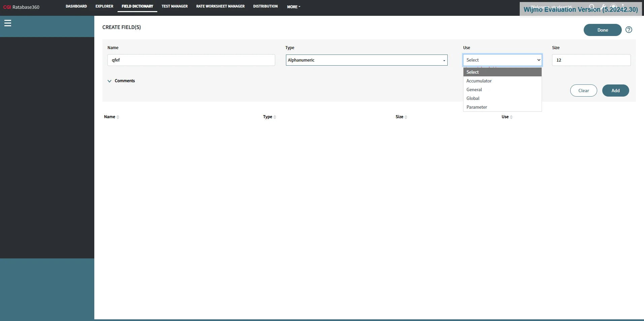Open the MORE navigation dropdown
This screenshot has height=321, width=644.
tap(293, 6)
